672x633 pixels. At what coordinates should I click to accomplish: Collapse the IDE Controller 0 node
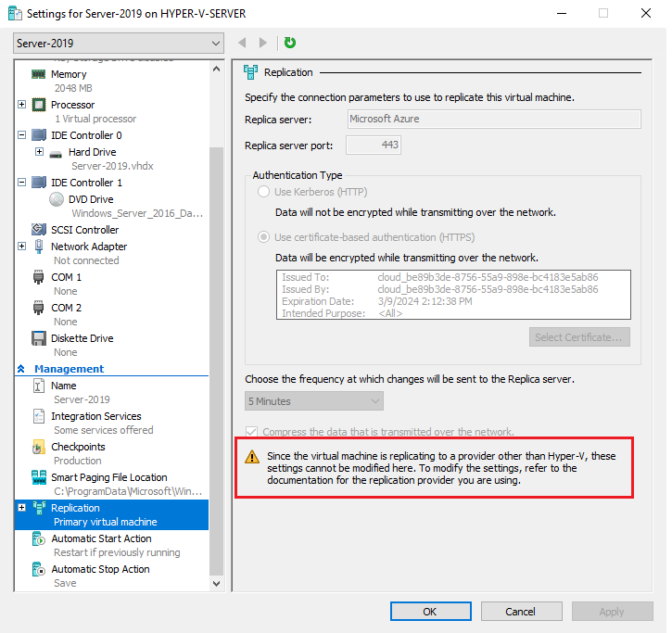[22, 134]
